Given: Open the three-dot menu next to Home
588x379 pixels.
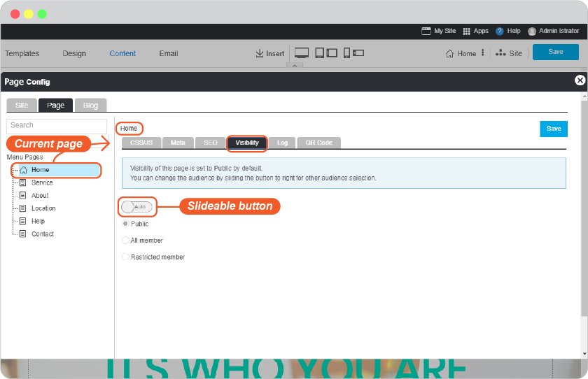Looking at the screenshot, I should (x=482, y=53).
